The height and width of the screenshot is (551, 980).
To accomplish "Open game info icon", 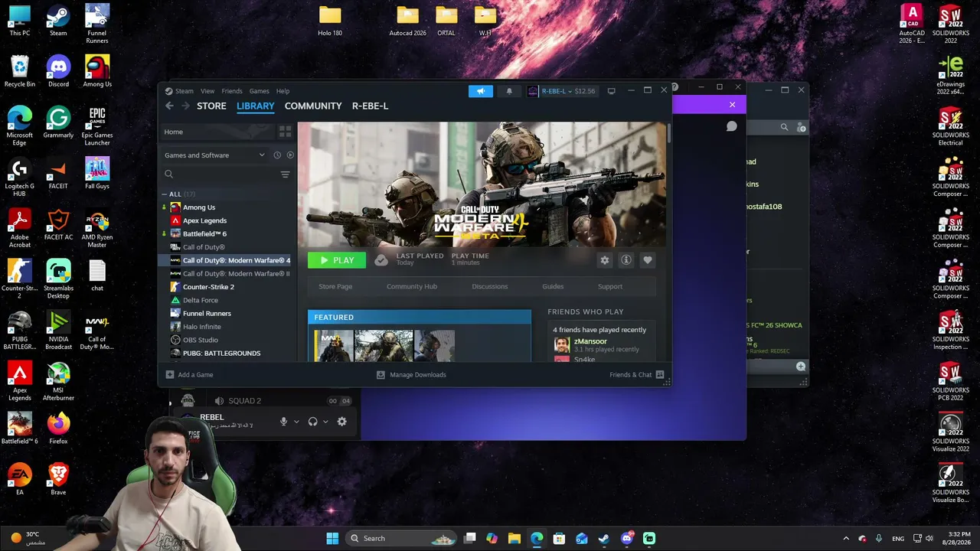I will [626, 260].
